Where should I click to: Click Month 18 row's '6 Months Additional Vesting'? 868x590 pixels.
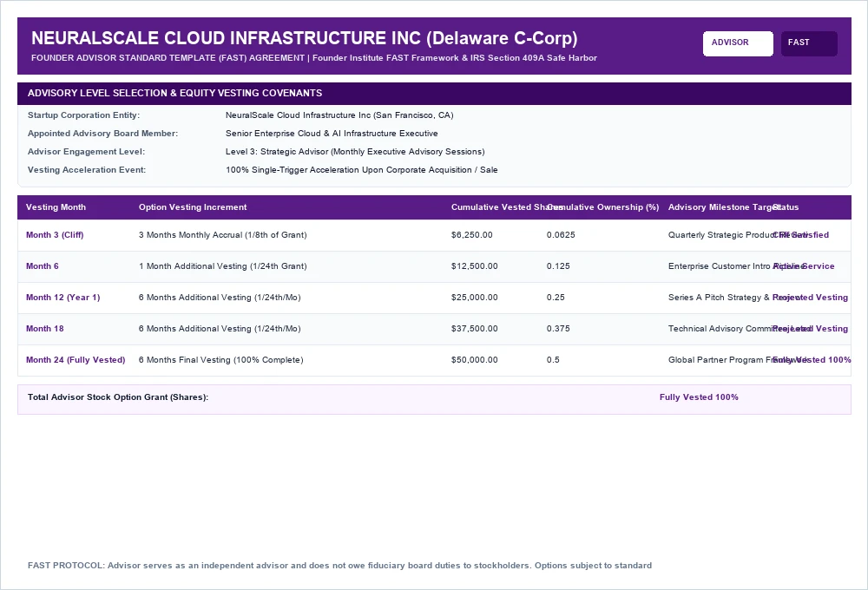[x=220, y=329]
